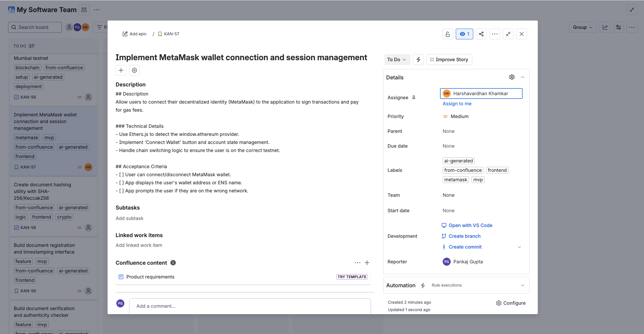Click the Create branch link

point(461,236)
